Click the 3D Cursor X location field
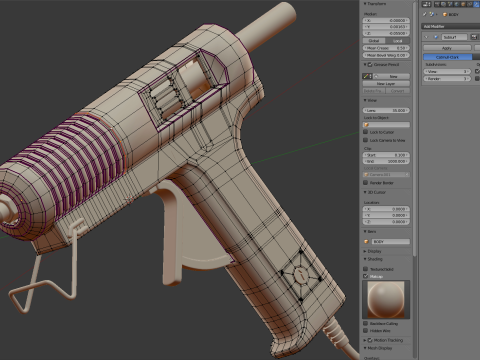This screenshot has width=480, height=360. point(386,209)
